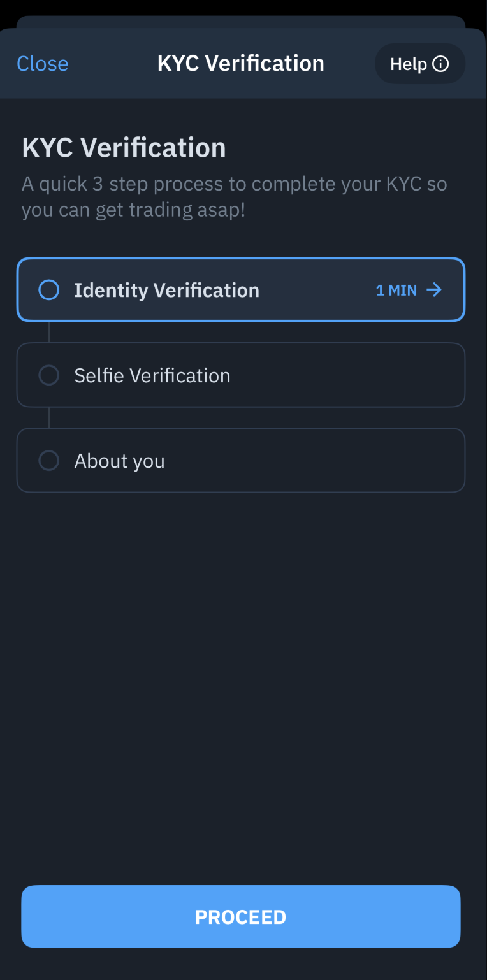The image size is (487, 980).
Task: Select the Identity Verification radio circle
Action: 49,290
